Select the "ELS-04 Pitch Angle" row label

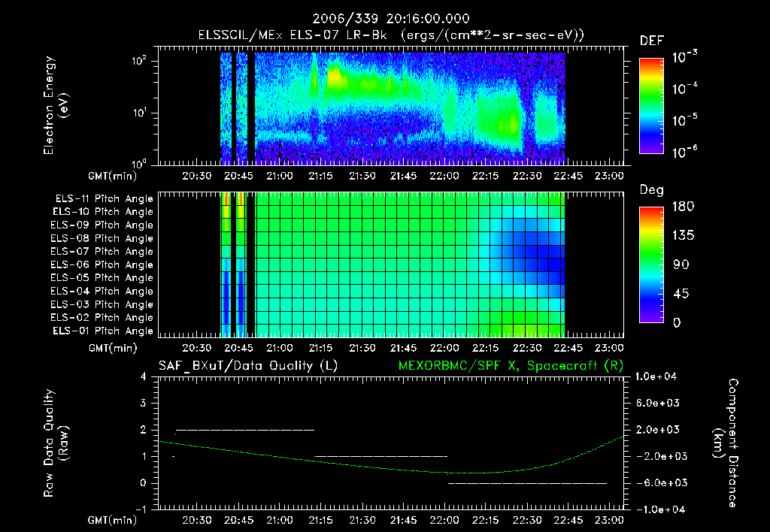tap(102, 291)
